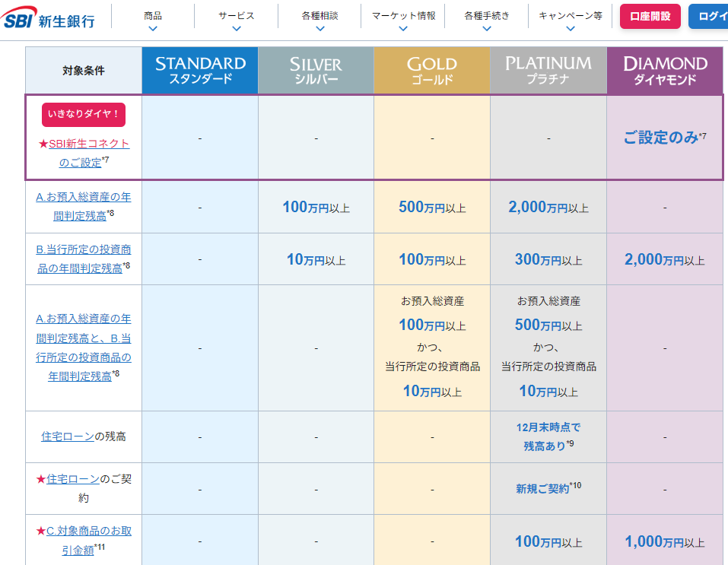Viewport: 728px width, 565px height.
Task: Open the combined A and B 年間判定残高 link
Action: coord(84,348)
